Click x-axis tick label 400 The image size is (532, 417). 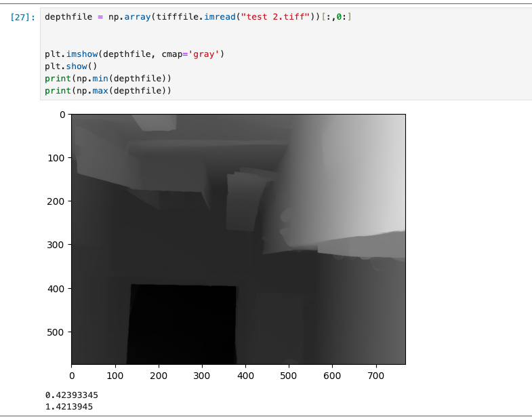point(245,376)
